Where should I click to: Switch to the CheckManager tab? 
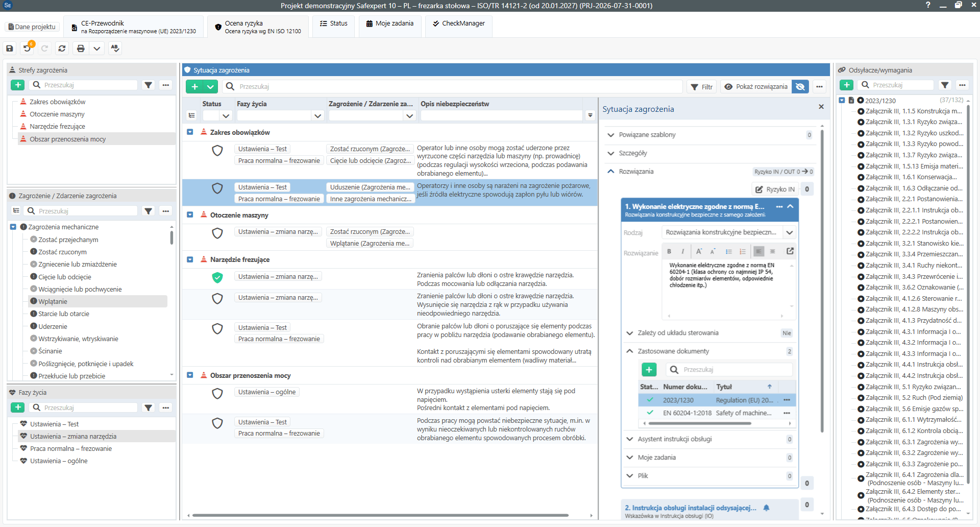(x=459, y=23)
